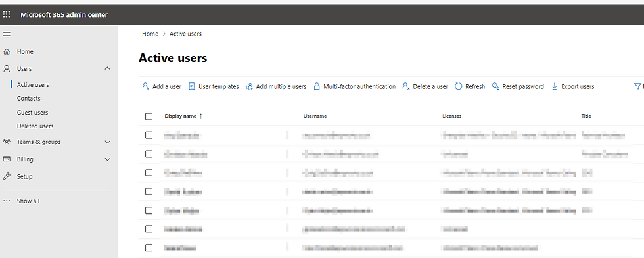
Task: Check the fifth user row checkbox
Action: point(149,210)
